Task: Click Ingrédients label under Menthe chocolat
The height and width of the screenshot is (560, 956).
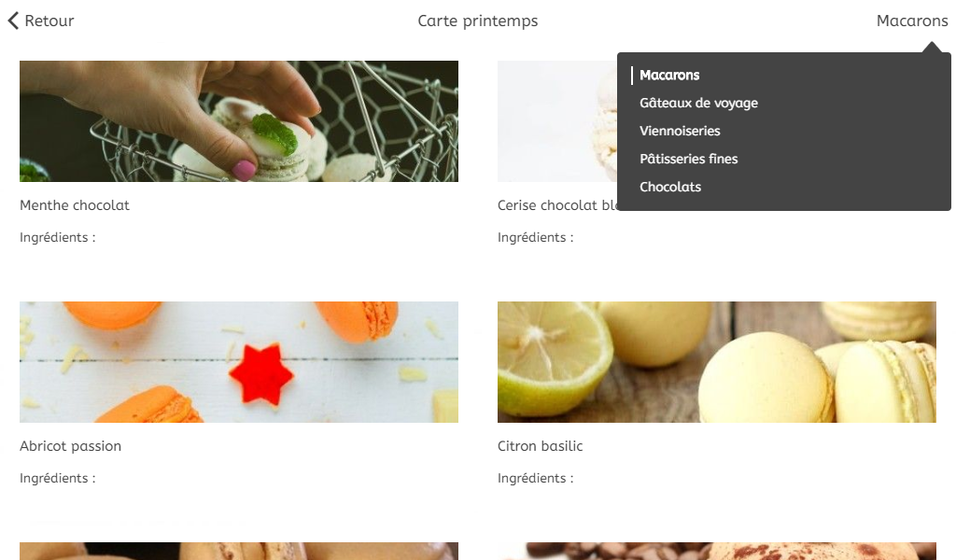Action: [x=57, y=238]
